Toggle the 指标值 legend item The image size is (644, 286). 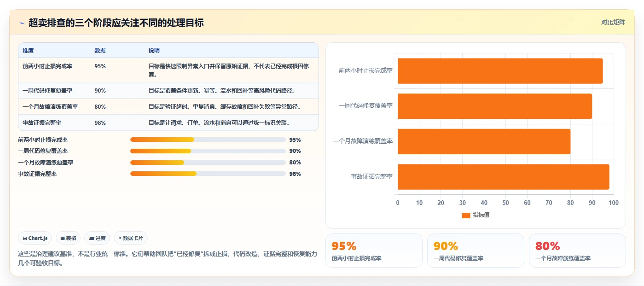pos(476,215)
